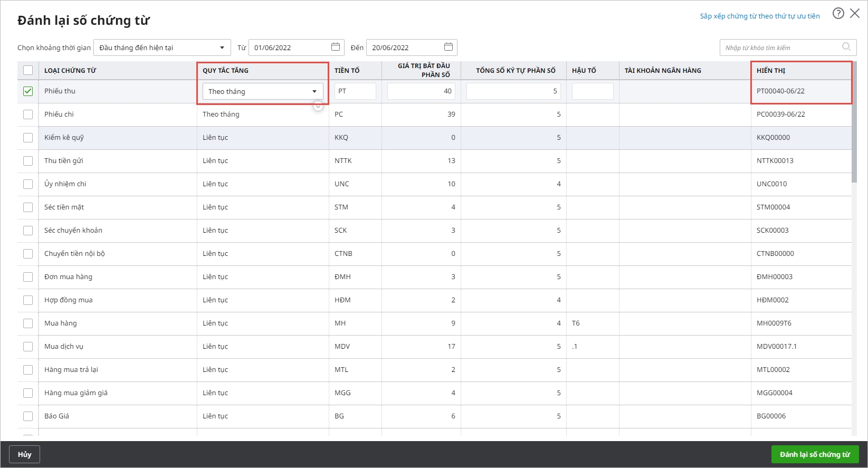
Task: Click the search magnifier icon
Action: pyautogui.click(x=846, y=47)
